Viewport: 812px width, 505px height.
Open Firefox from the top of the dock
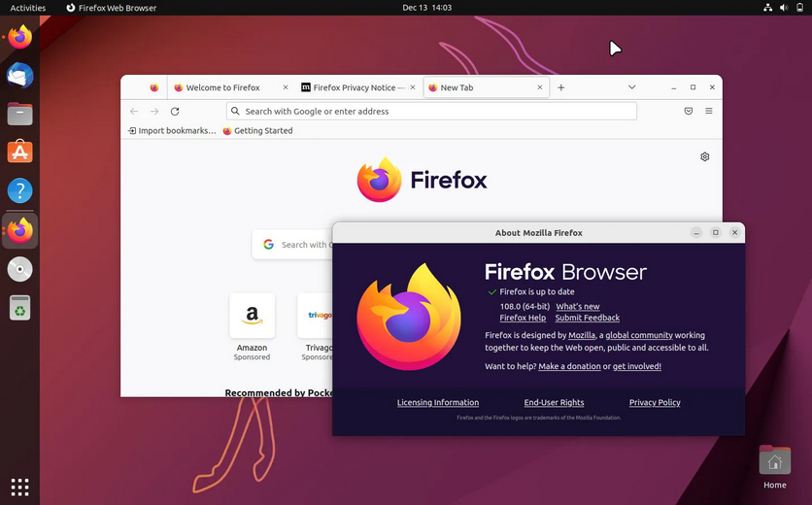[x=19, y=37]
